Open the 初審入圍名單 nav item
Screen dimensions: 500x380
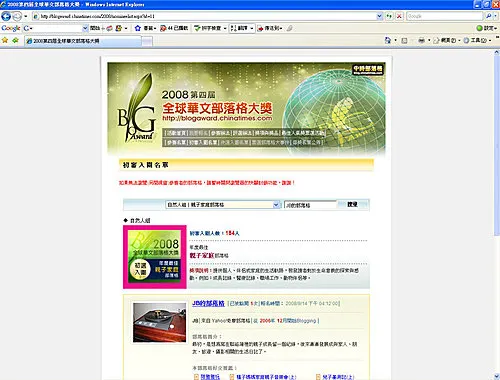[x=204, y=142]
